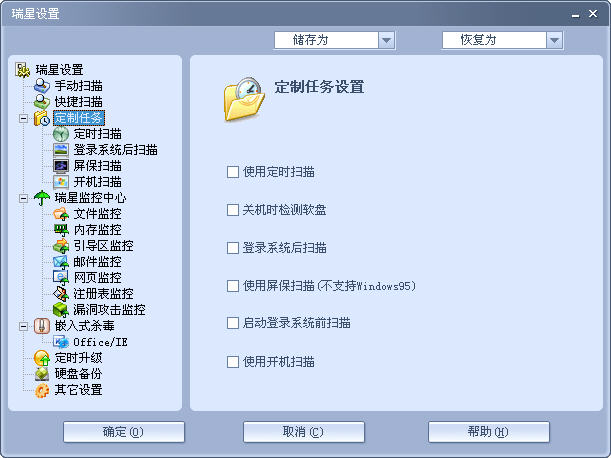Open the 储存为 dropdown arrow
The width and height of the screenshot is (611, 458).
coord(387,40)
